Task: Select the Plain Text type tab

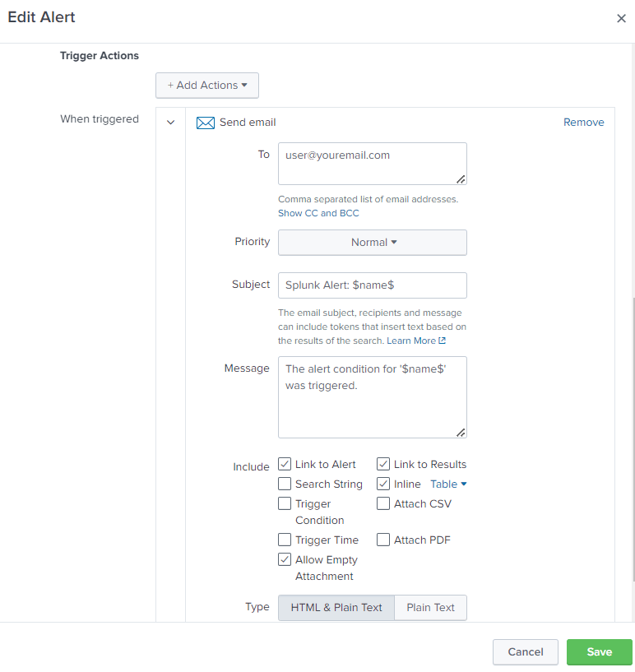Action: [430, 608]
